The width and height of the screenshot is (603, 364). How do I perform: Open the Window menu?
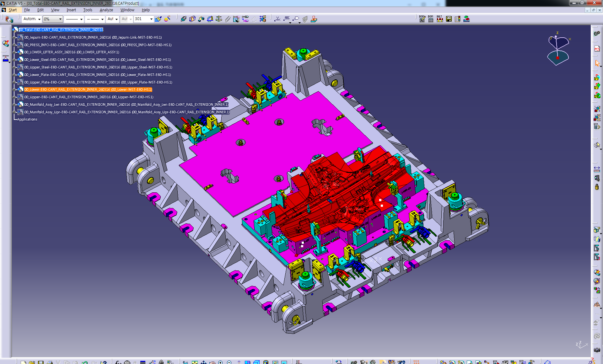[x=127, y=10]
